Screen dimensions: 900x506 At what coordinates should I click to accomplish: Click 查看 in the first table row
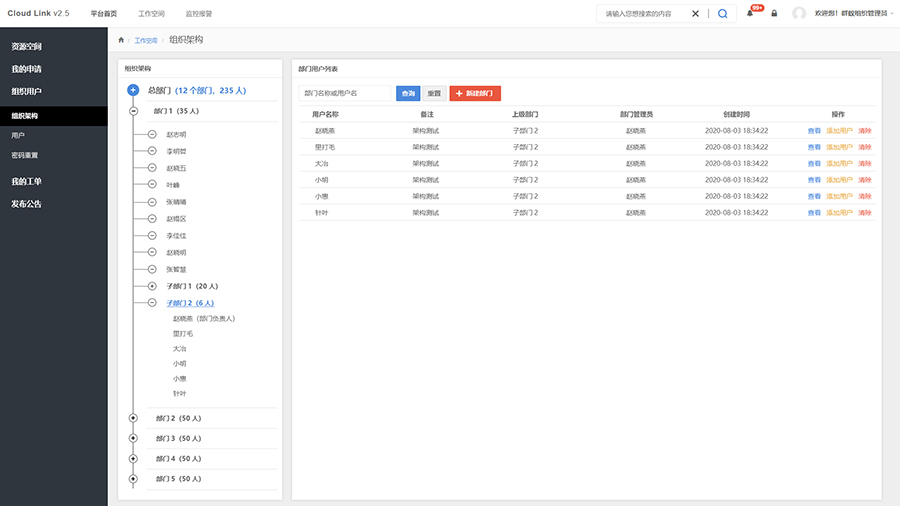814,131
